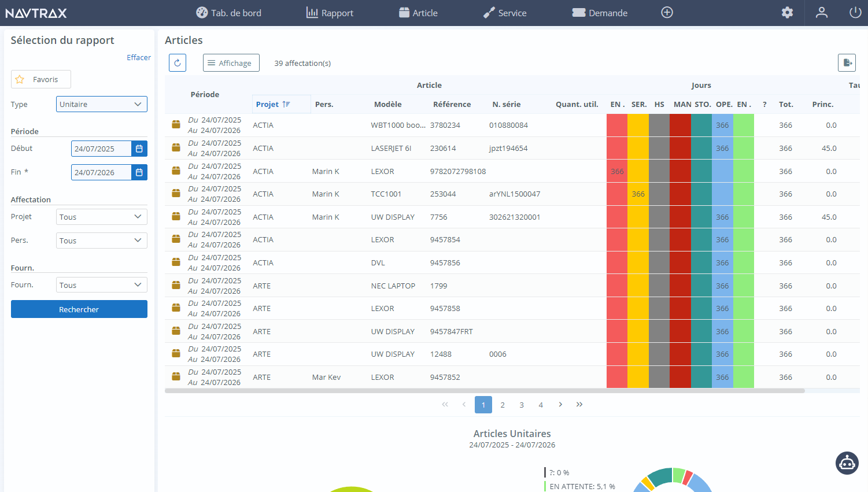
Task: Sort by the Projet column header
Action: point(282,104)
